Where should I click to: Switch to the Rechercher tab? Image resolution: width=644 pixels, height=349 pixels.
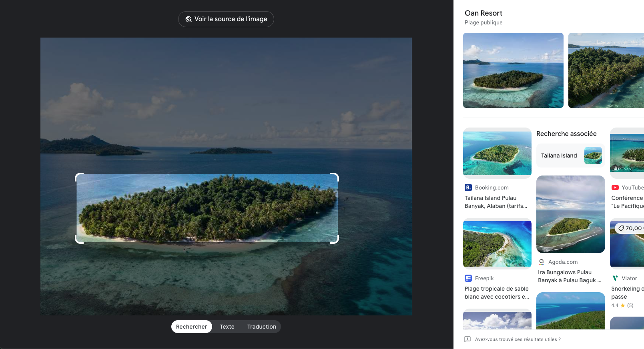[192, 327]
